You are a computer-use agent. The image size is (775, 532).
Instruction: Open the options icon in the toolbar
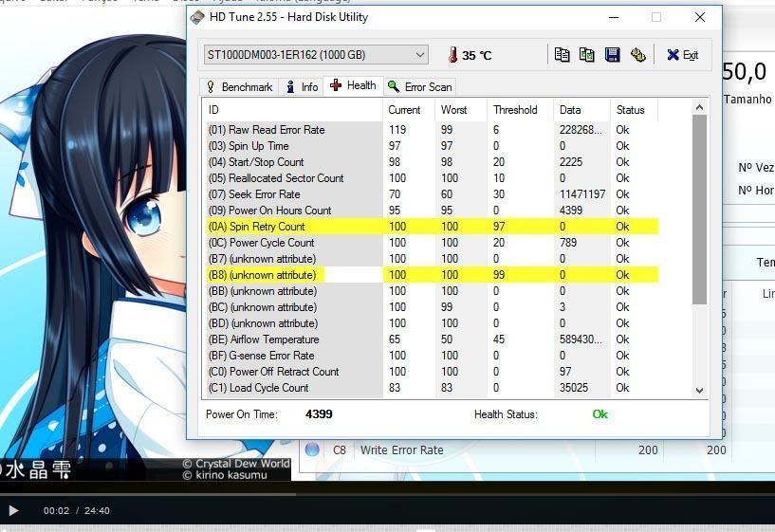pyautogui.click(x=637, y=55)
